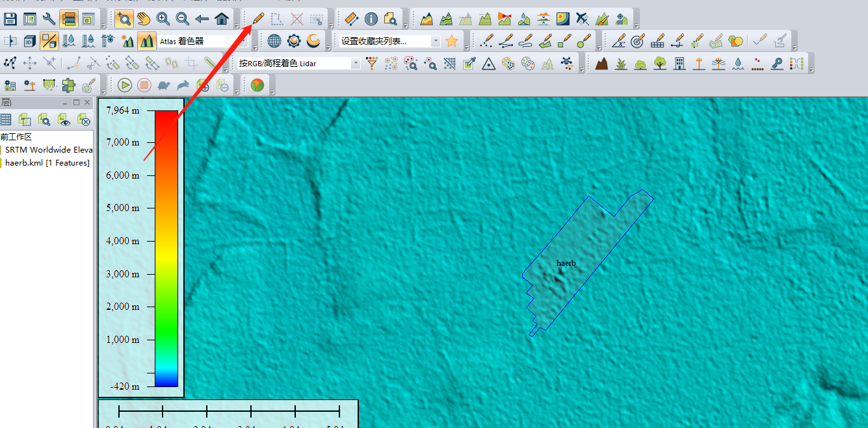Click the turtle slow speed icon

coord(164,85)
